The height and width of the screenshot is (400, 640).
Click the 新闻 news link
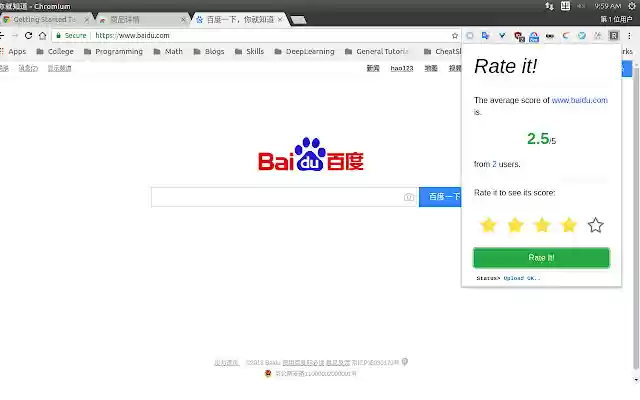(373, 68)
